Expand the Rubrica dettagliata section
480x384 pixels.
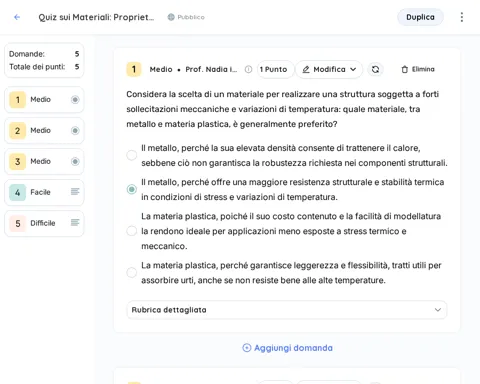[287, 310]
